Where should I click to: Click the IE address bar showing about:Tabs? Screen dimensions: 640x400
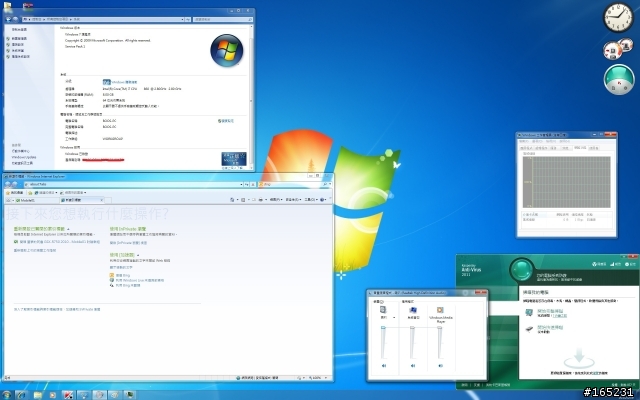[x=131, y=184]
